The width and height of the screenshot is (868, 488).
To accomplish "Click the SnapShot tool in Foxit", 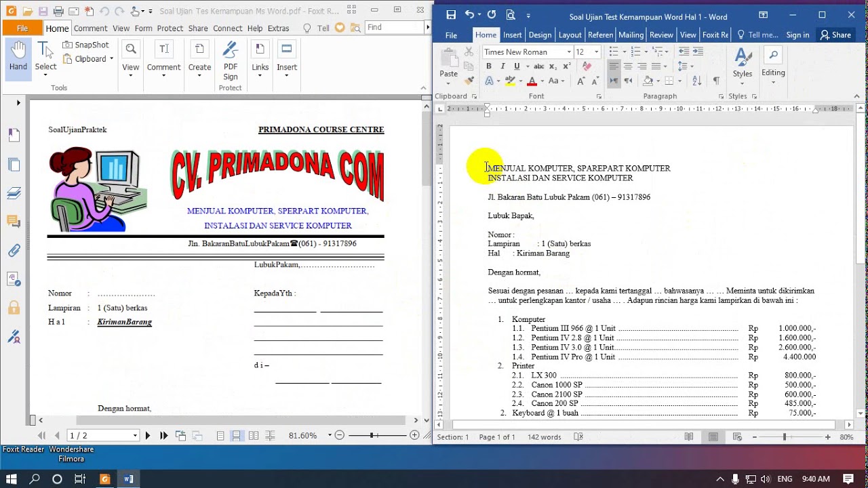I will pos(85,45).
